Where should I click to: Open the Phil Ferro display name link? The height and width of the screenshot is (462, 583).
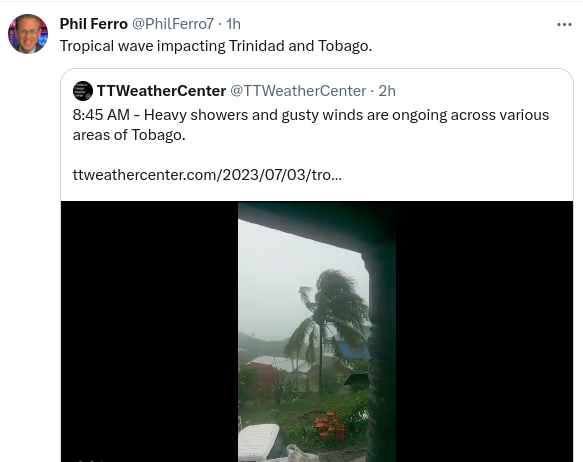[94, 24]
